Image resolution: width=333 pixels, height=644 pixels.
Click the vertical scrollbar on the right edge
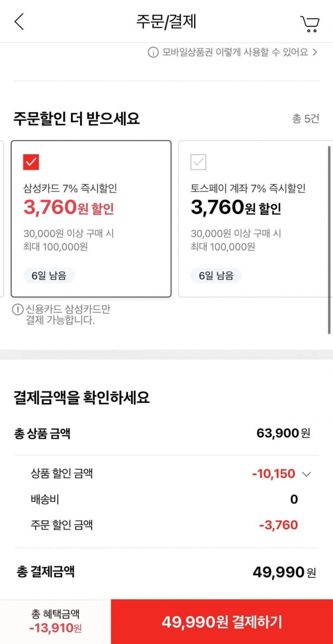[x=329, y=239]
